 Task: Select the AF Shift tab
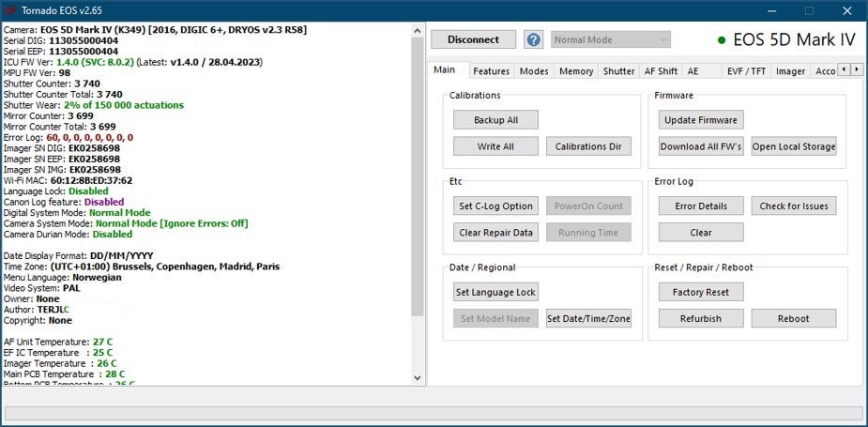click(661, 71)
